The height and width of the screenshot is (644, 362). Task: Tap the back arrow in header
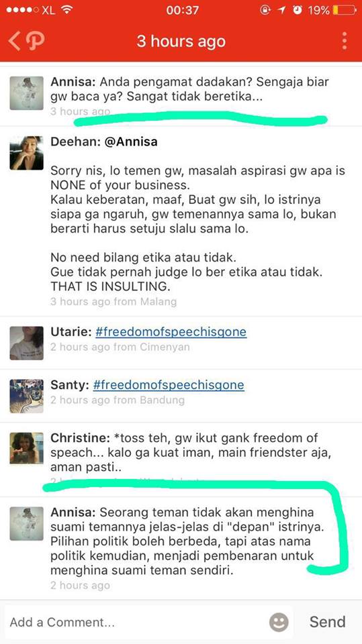point(13,42)
